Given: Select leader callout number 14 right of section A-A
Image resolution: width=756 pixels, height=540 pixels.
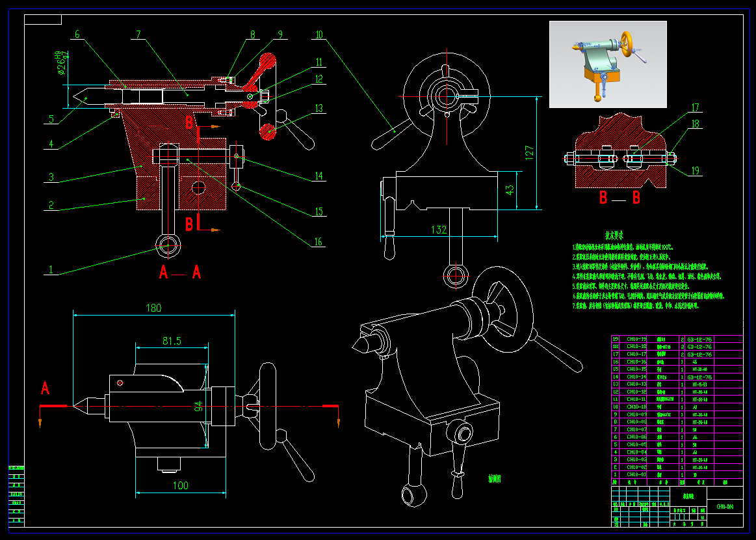Looking at the screenshot, I should point(319,176).
